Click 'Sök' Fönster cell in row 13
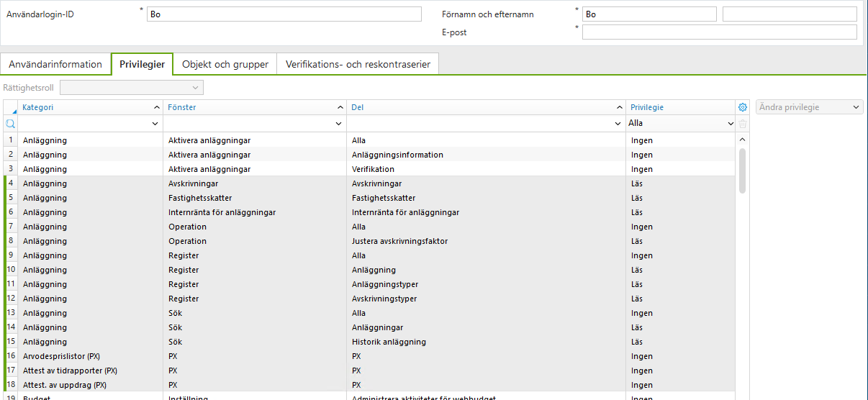This screenshot has width=868, height=400. [x=255, y=313]
